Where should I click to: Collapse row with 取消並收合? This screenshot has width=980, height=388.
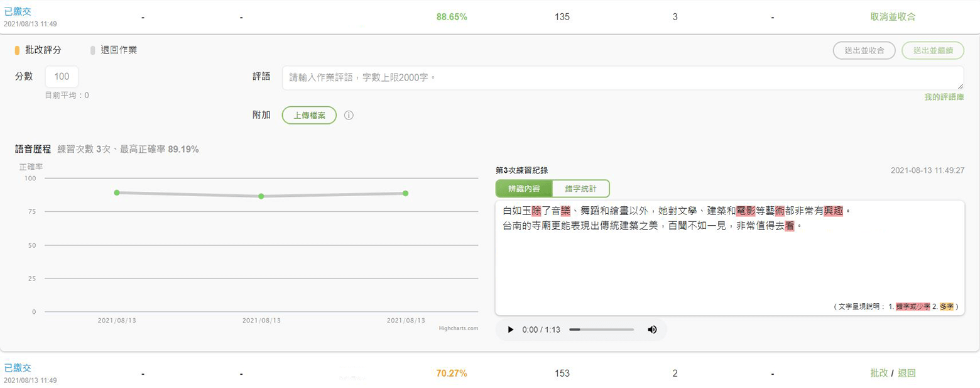pyautogui.click(x=892, y=17)
